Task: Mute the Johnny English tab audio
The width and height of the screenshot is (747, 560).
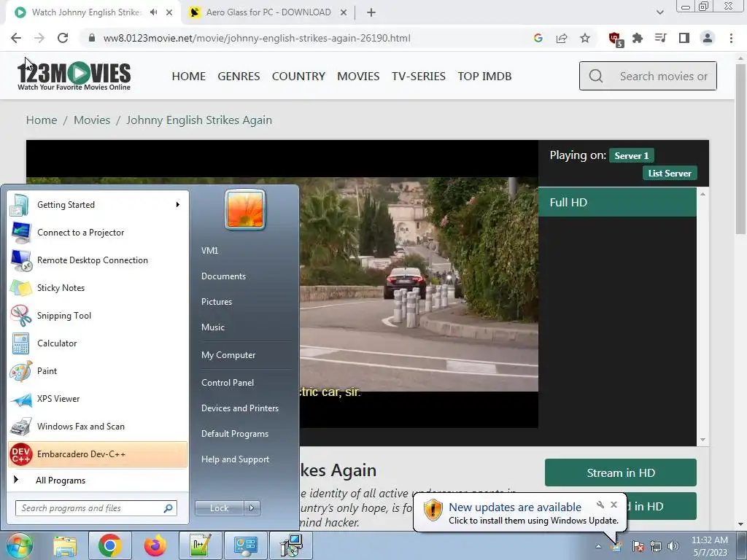Action: [x=153, y=12]
